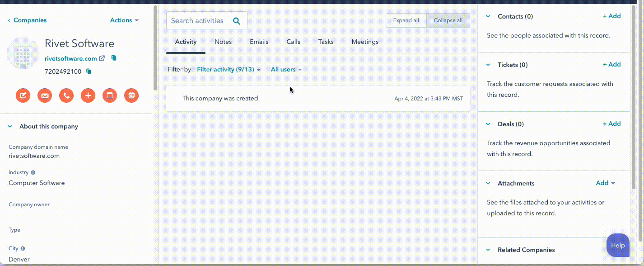This screenshot has height=266, width=644.
Task: Click the orange phone call icon
Action: point(66,95)
